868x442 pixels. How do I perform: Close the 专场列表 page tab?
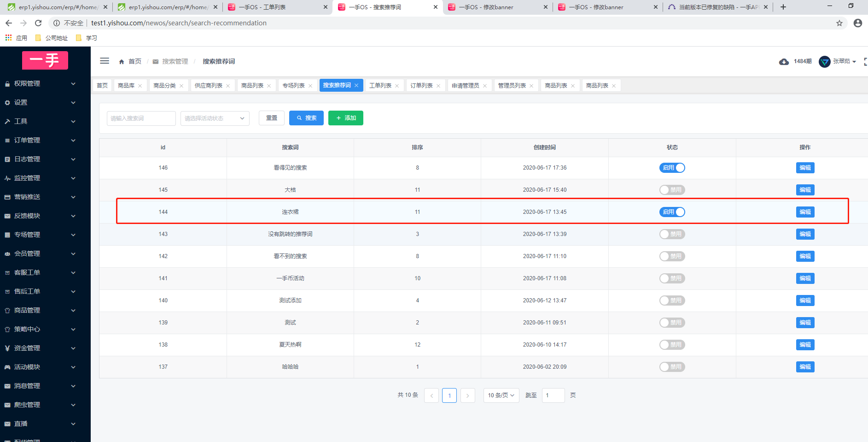pos(310,86)
